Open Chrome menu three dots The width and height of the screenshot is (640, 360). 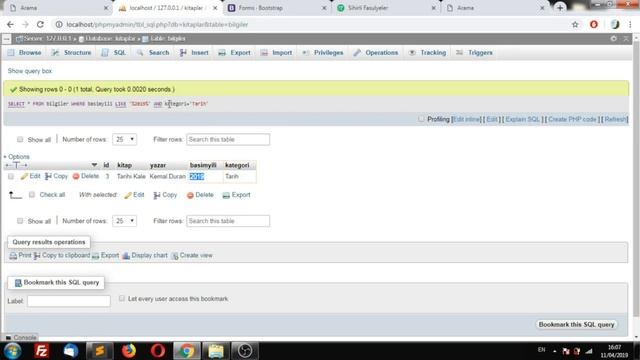point(631,24)
